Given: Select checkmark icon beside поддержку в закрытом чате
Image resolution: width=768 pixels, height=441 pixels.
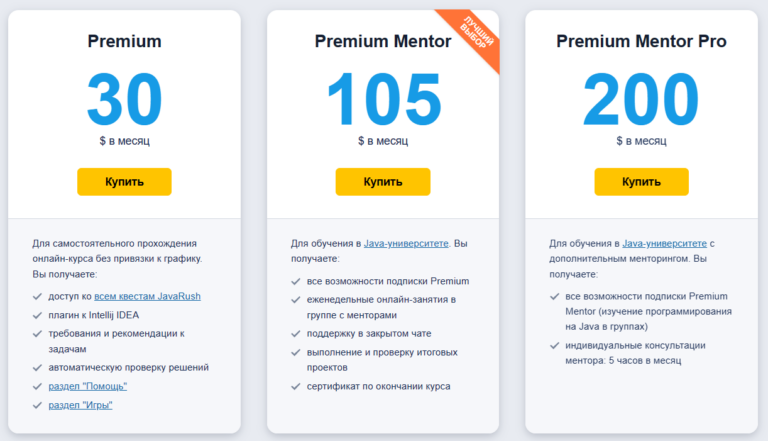Looking at the screenshot, I should [x=297, y=334].
